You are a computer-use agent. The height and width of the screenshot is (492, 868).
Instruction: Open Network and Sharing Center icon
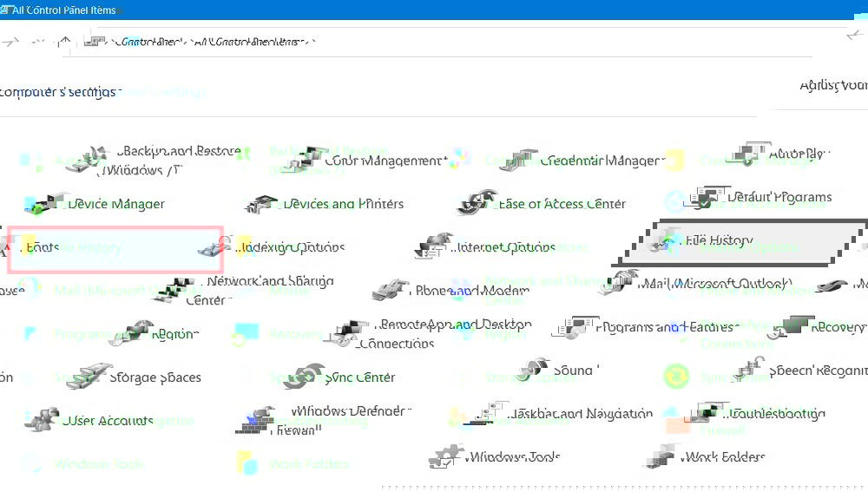[174, 291]
